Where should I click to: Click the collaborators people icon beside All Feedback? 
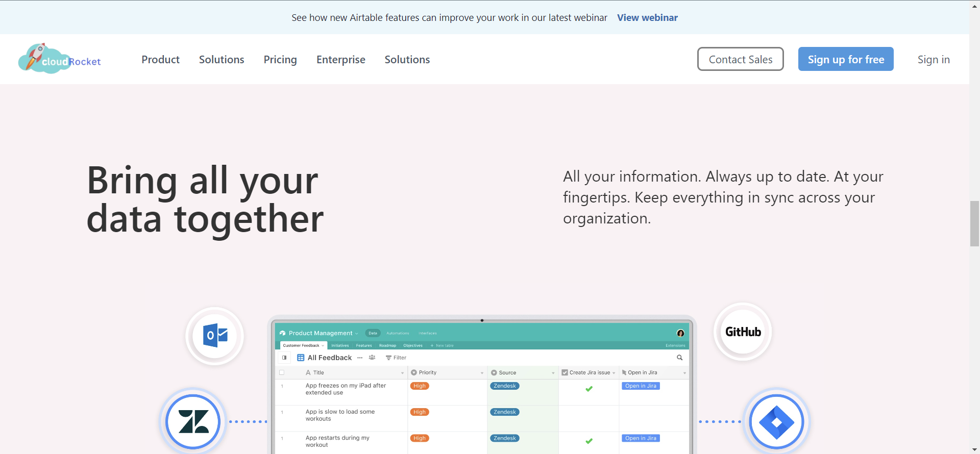coord(372,358)
